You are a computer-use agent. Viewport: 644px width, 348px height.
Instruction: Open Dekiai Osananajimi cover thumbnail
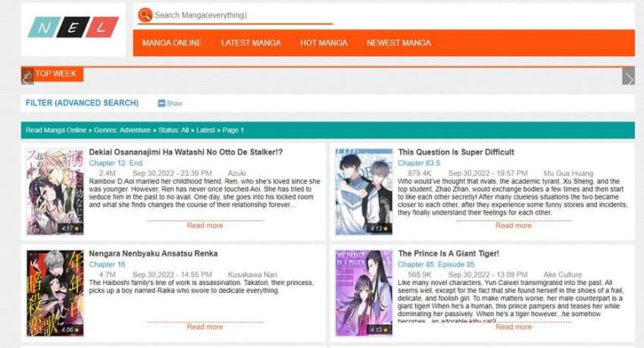pos(55,191)
